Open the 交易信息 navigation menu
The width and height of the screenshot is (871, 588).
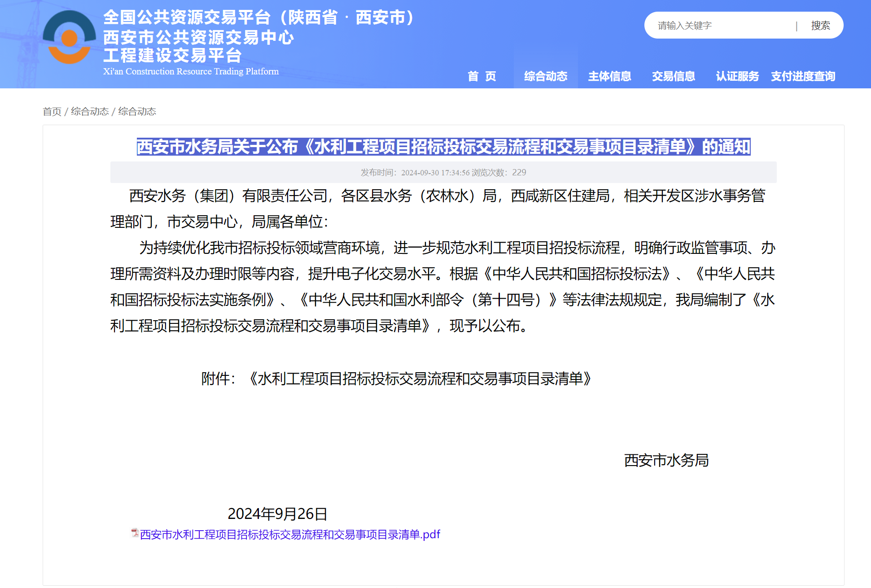click(x=673, y=76)
